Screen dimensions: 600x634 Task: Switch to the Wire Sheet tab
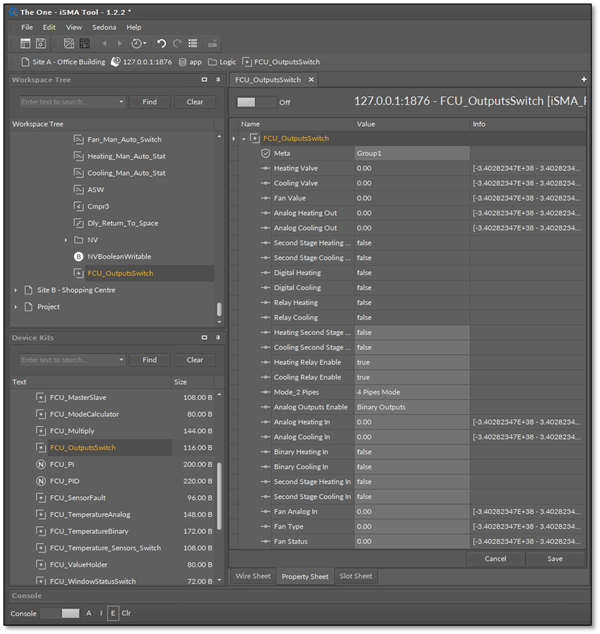click(253, 576)
